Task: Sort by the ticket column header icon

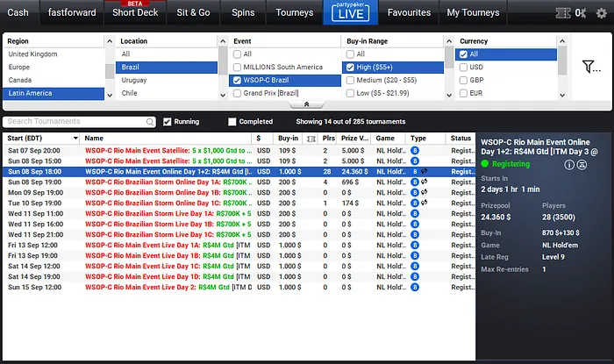Action: [311, 139]
